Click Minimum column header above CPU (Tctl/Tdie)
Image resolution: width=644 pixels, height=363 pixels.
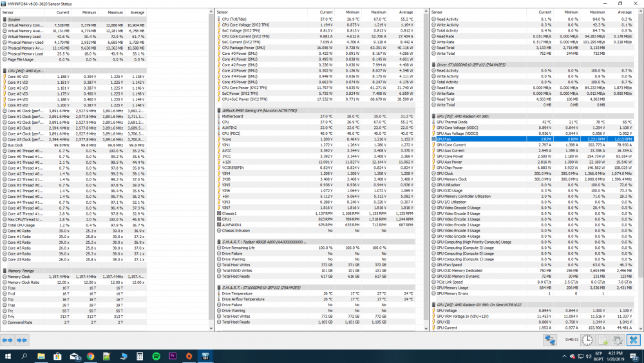(x=348, y=12)
